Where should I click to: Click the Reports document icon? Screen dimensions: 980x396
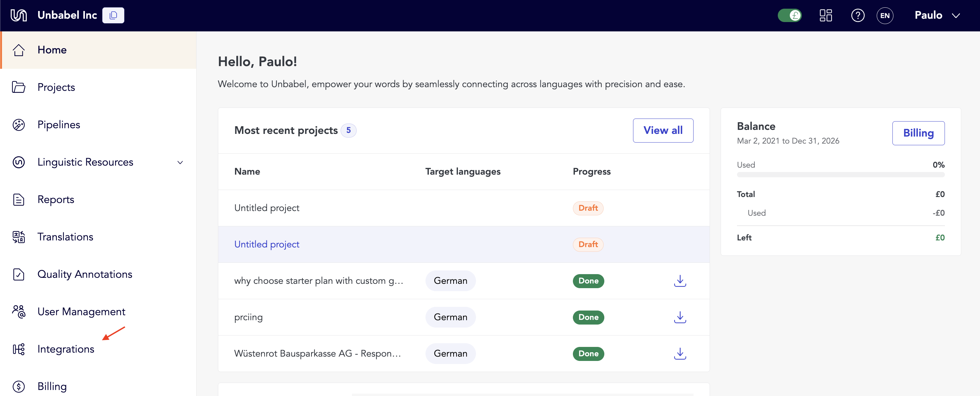19,200
